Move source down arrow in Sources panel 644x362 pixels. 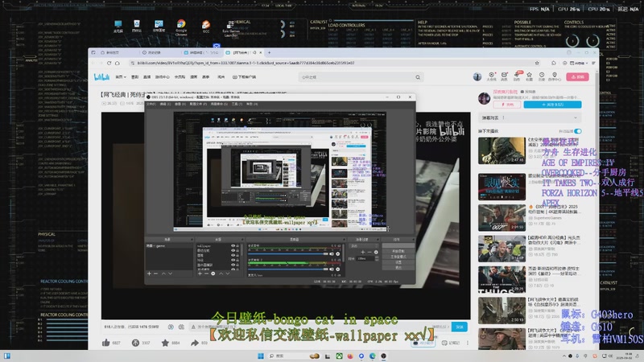coord(228,274)
